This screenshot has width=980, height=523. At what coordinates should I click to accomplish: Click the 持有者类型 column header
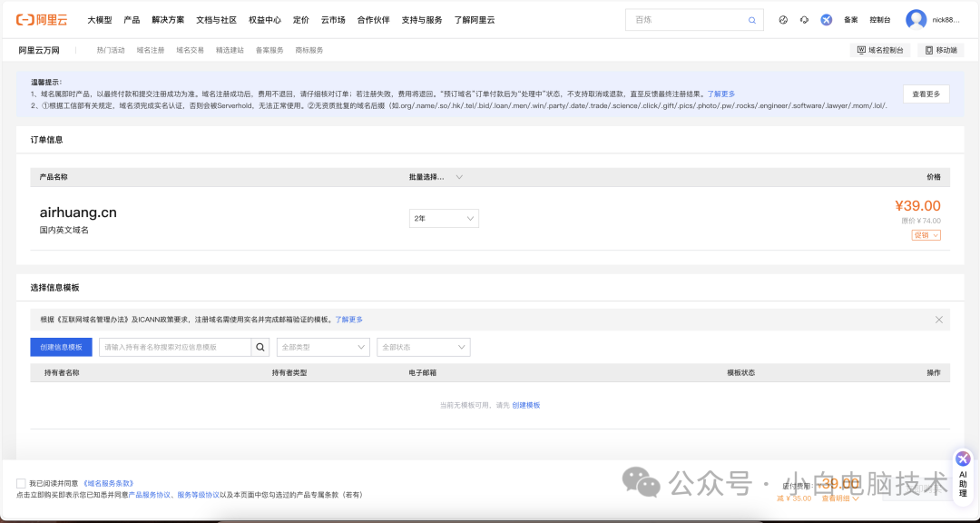tap(289, 373)
